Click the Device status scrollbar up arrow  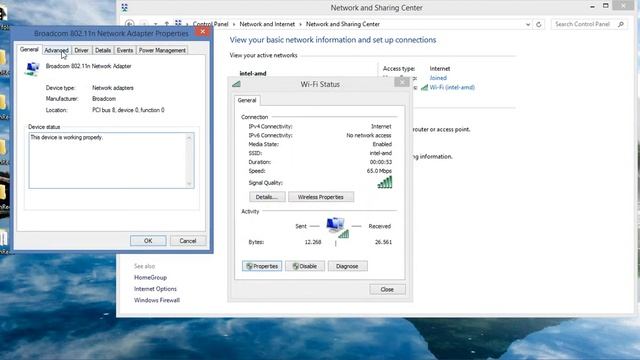(x=189, y=138)
